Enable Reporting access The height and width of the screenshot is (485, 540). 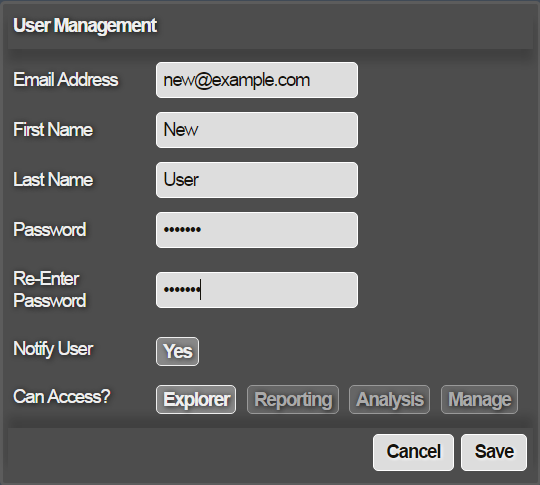pyautogui.click(x=293, y=400)
